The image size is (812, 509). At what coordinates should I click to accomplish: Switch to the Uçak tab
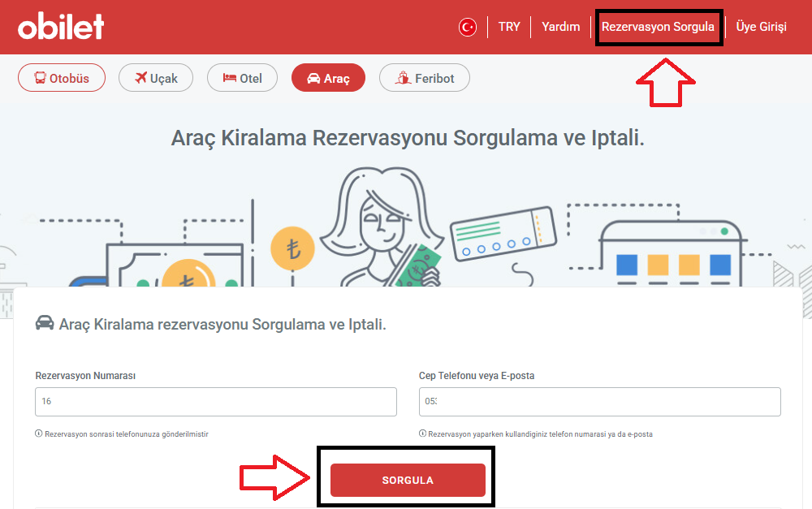point(156,78)
